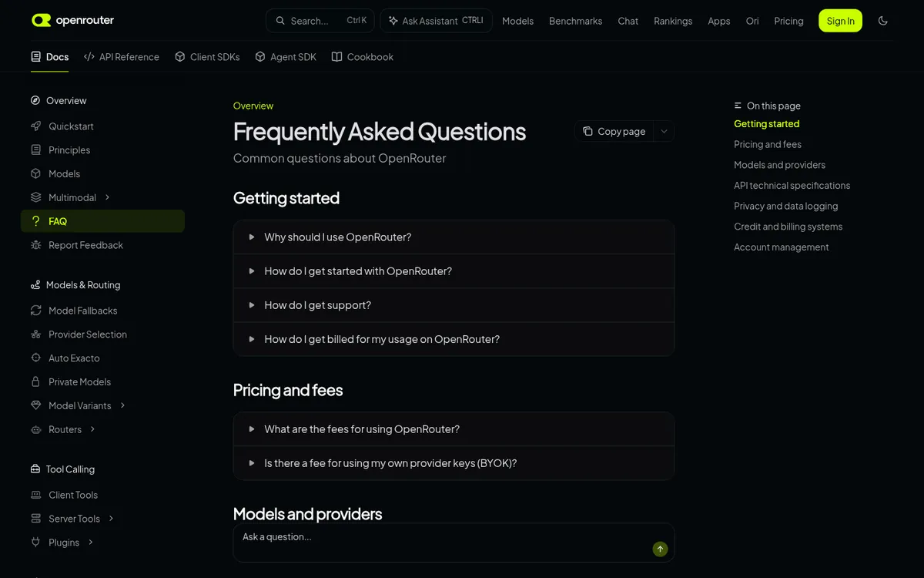Click the Overview compass icon
This screenshot has height=578, width=924.
[35, 100]
